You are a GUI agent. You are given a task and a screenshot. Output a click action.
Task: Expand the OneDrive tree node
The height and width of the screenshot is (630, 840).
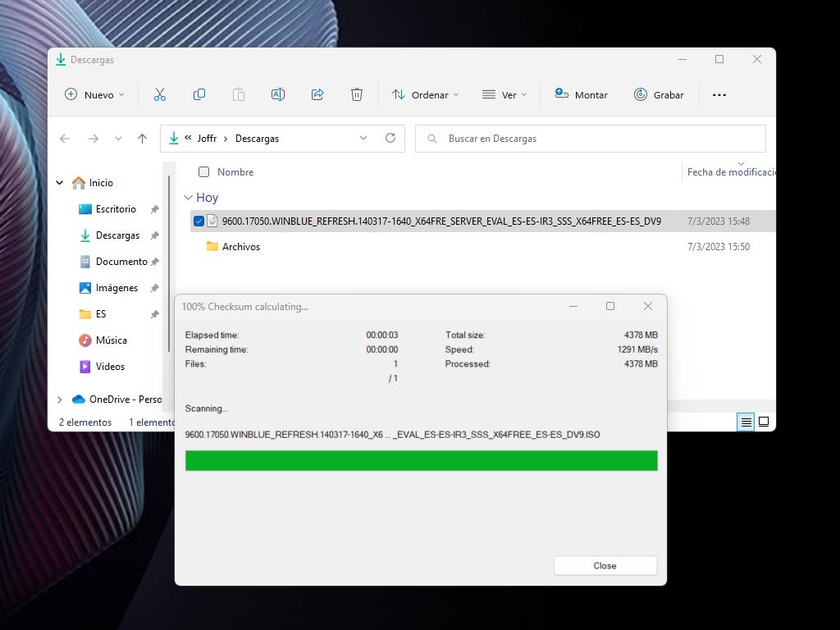tap(59, 399)
